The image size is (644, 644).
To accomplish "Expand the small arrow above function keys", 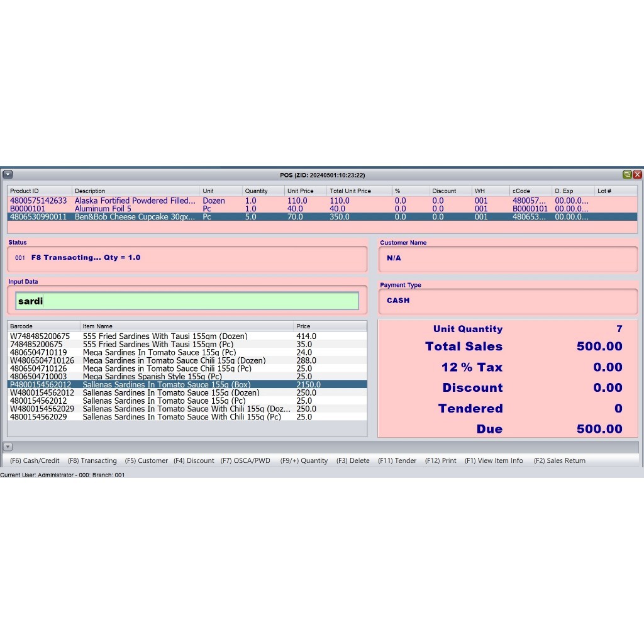I will [8, 447].
